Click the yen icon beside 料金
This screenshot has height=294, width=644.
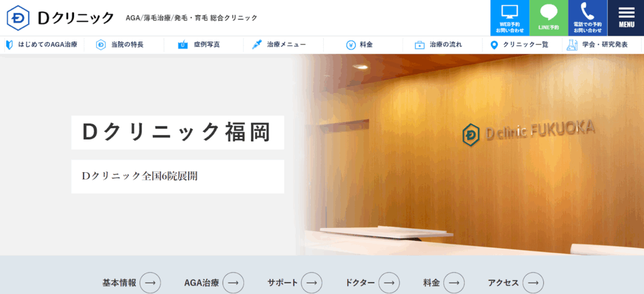pyautogui.click(x=351, y=45)
